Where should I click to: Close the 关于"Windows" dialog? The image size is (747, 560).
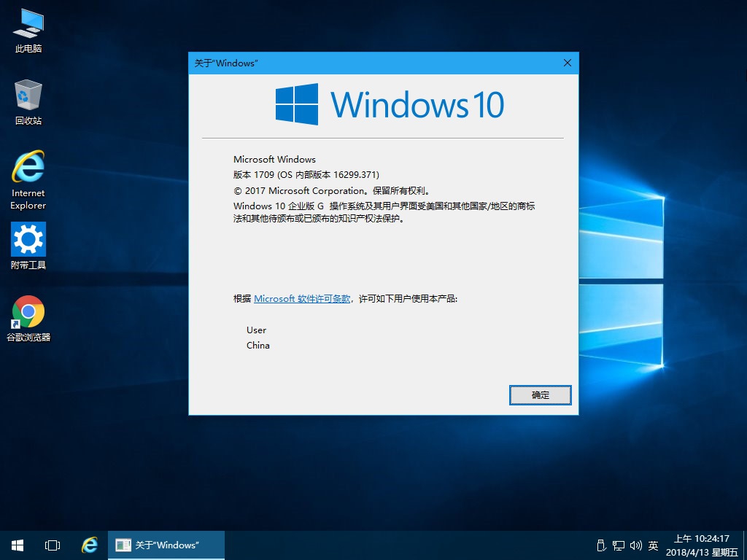(x=568, y=63)
